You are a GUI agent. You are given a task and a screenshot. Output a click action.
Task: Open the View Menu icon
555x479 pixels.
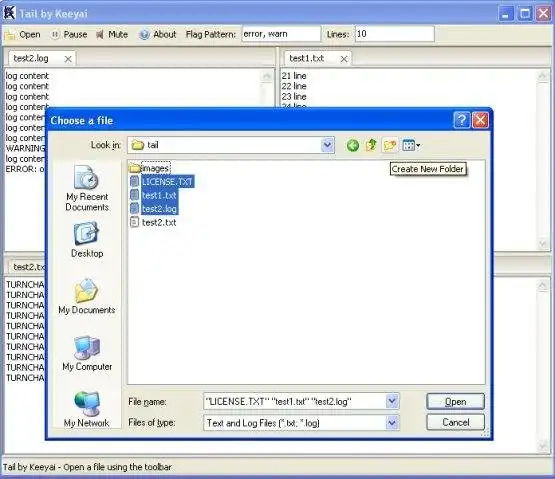point(411,145)
